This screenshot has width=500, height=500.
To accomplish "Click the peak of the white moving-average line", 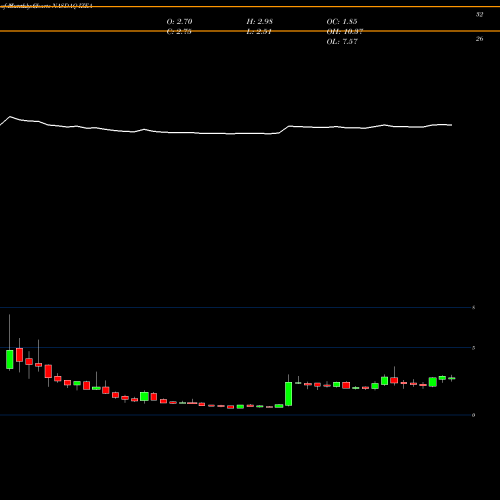I will tap(10, 117).
